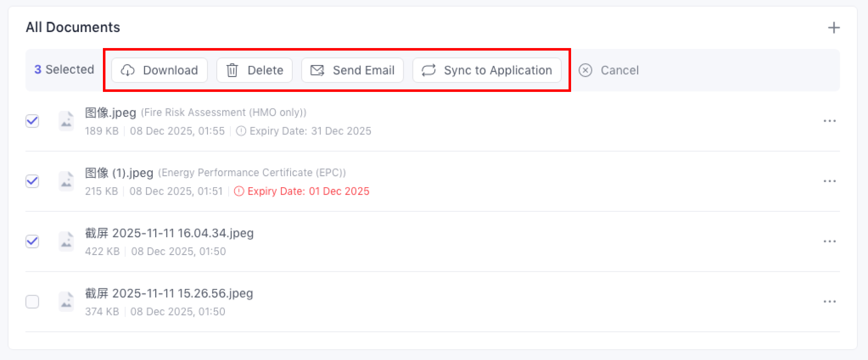Open more options for 截屏 16.04.34.jpeg
Image resolution: width=868 pixels, height=360 pixels.
pos(829,242)
